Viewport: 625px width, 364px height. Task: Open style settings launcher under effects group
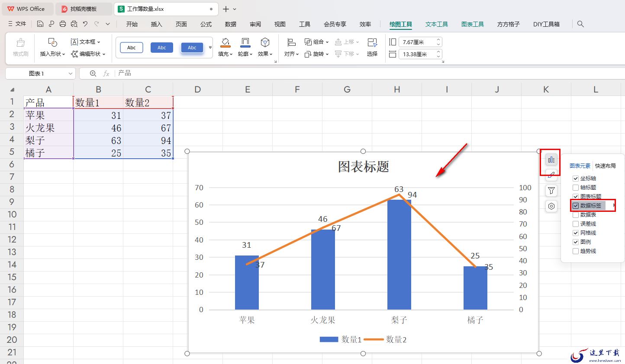click(275, 62)
